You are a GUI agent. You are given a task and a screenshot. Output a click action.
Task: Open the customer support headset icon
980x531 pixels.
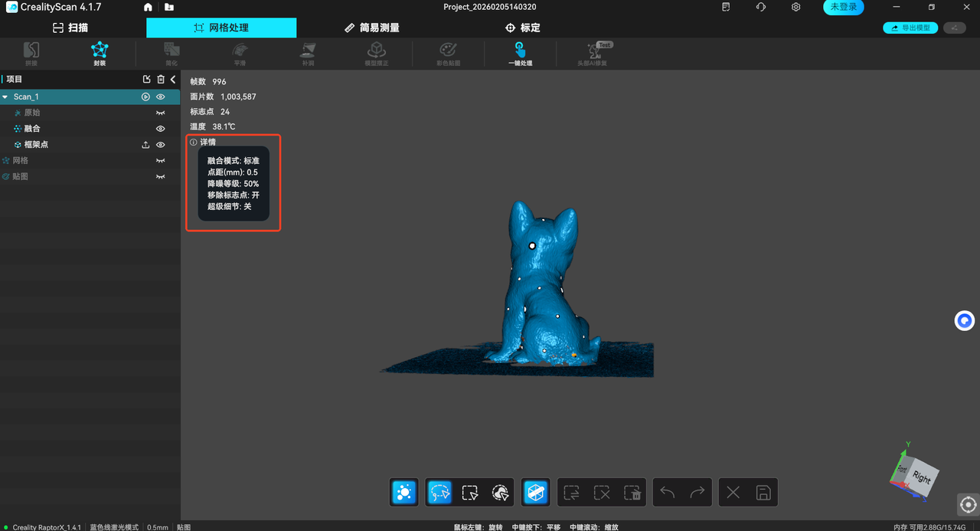(x=760, y=7)
